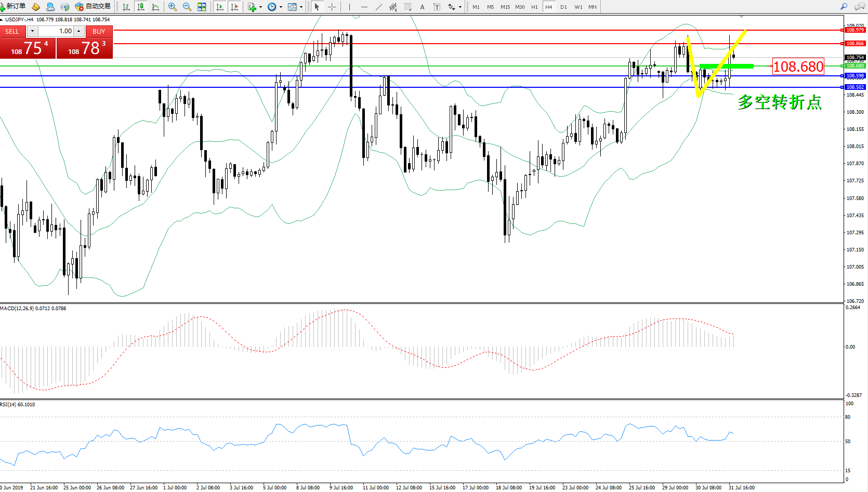Click the chart shift marker triangle
The image size is (868, 492).
(x=742, y=17)
